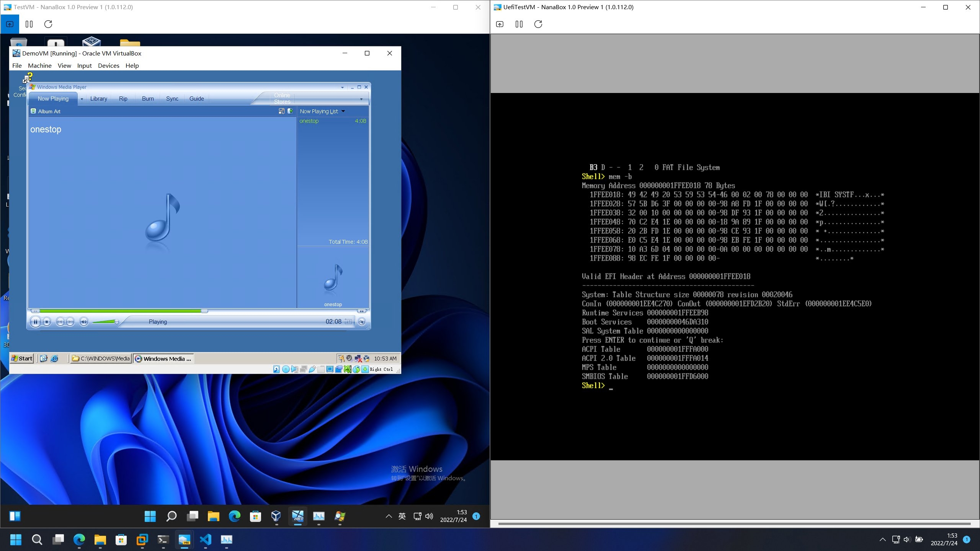980x551 pixels.
Task: Toggle the playlist pane display button
Action: tap(290, 111)
